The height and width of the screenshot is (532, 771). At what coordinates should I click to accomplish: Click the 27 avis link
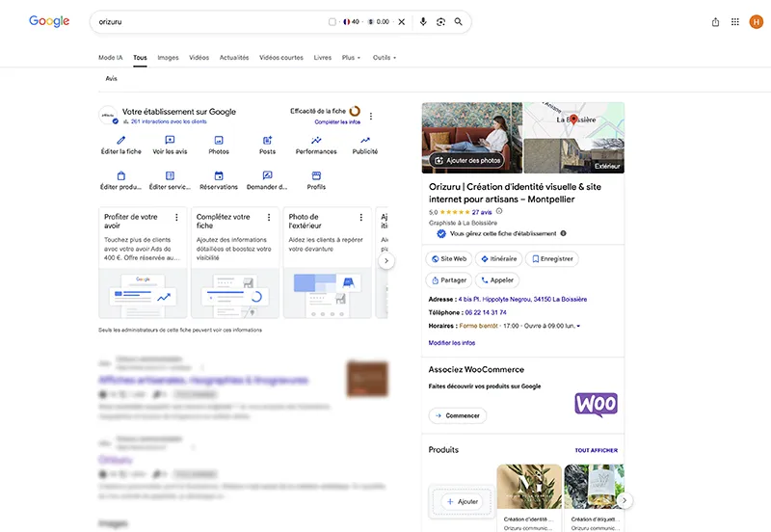(482, 212)
